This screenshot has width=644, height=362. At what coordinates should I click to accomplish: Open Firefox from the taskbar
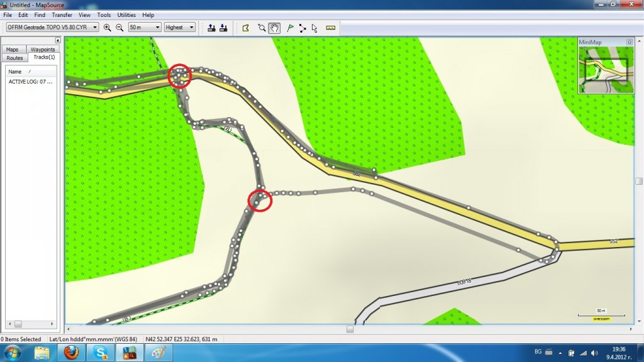coord(71,353)
